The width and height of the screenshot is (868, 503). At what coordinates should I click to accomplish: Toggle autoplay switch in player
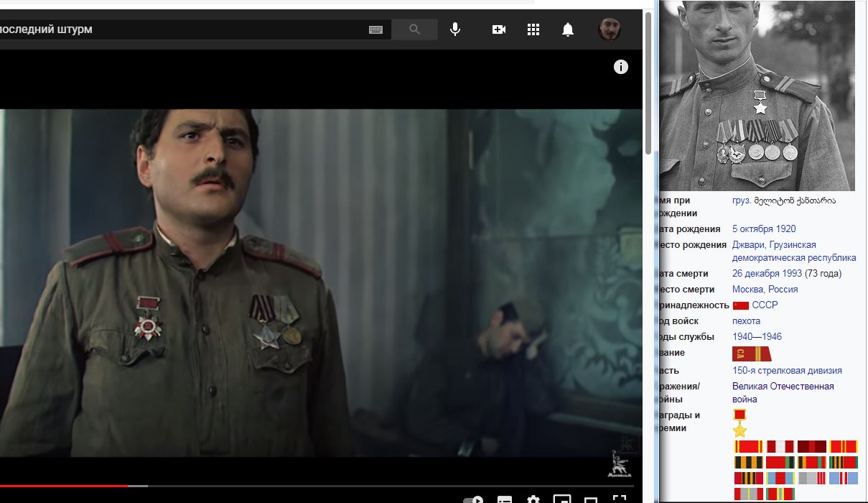tap(473, 499)
